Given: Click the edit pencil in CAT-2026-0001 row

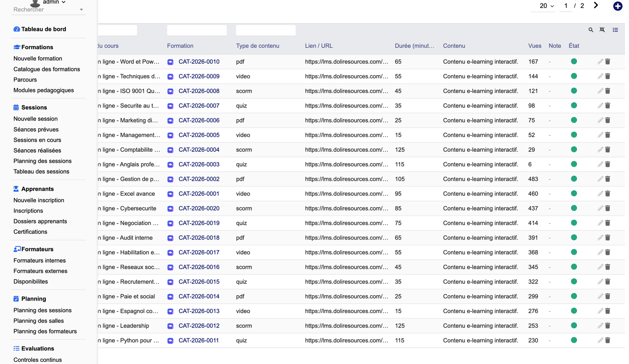Looking at the screenshot, I should click(x=600, y=194).
